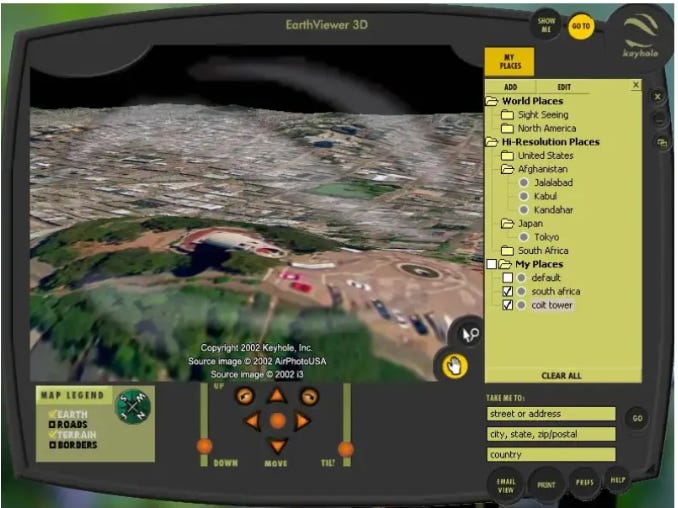Check the My Places folder checkbox
The image size is (678, 508).
point(491,264)
